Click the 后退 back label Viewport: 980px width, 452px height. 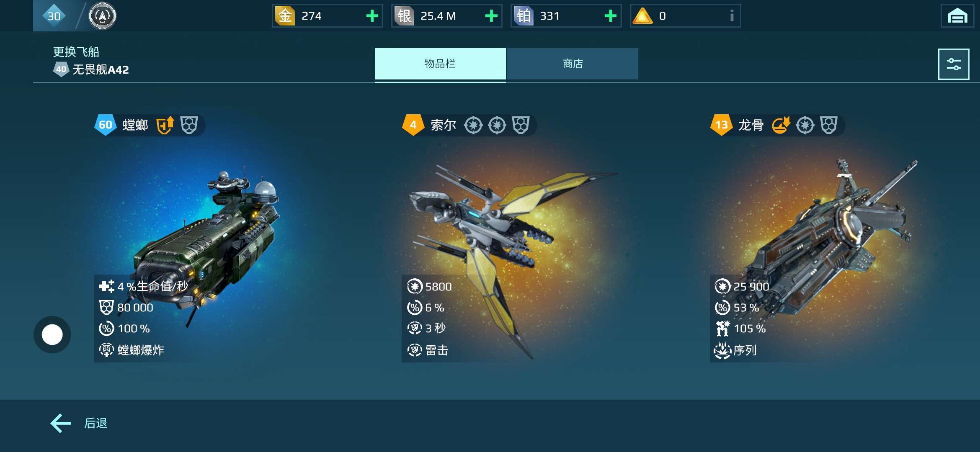(96, 423)
